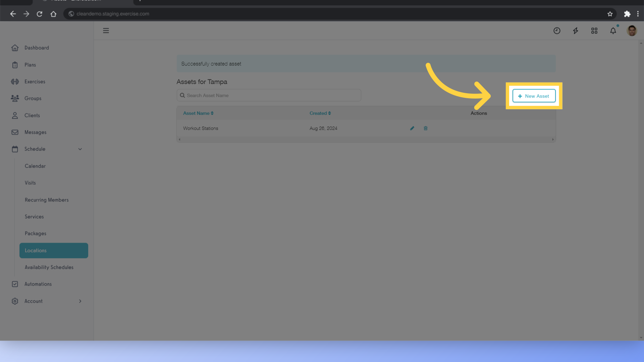Click the activity history clock icon
Image resolution: width=644 pixels, height=362 pixels.
tap(557, 31)
